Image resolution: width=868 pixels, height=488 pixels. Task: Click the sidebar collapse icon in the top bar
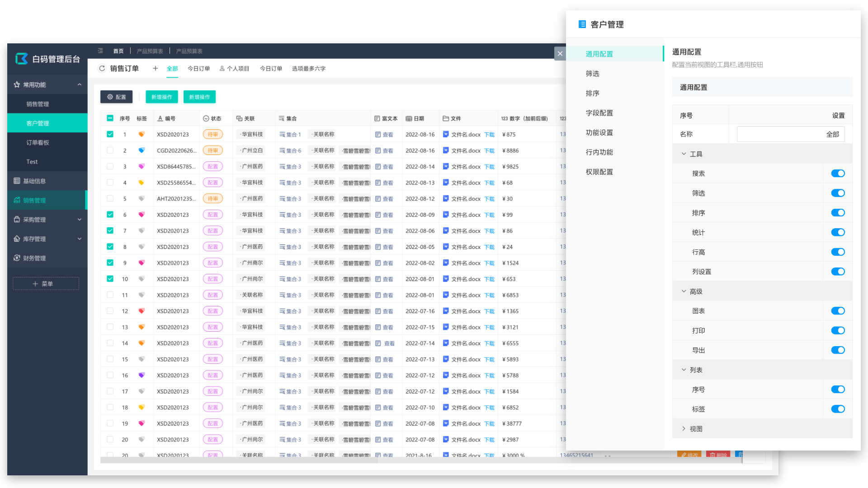100,51
